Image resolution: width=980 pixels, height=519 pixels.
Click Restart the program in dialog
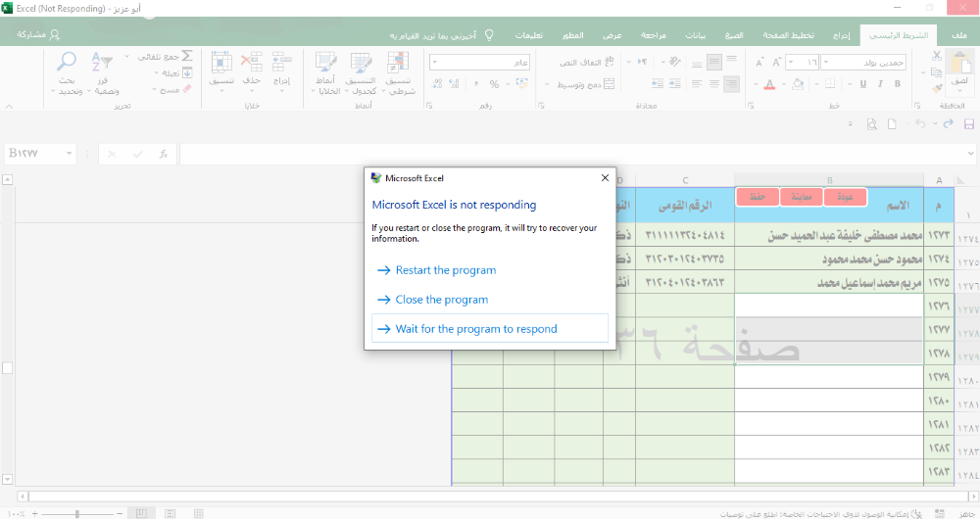coord(446,270)
